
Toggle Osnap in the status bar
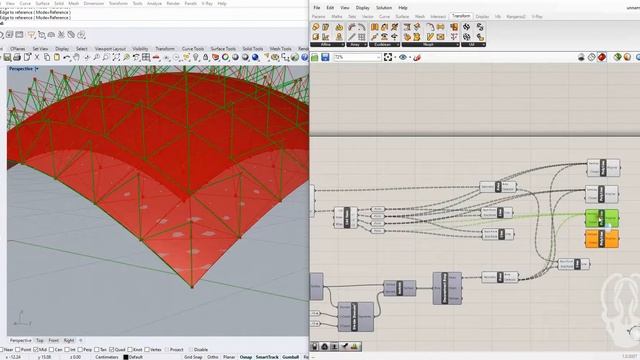(246, 357)
